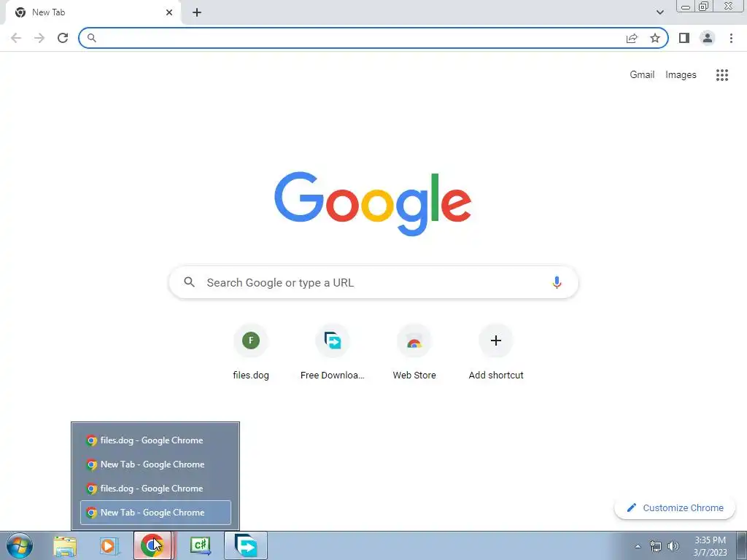Click the Customize Chrome button

point(675,507)
